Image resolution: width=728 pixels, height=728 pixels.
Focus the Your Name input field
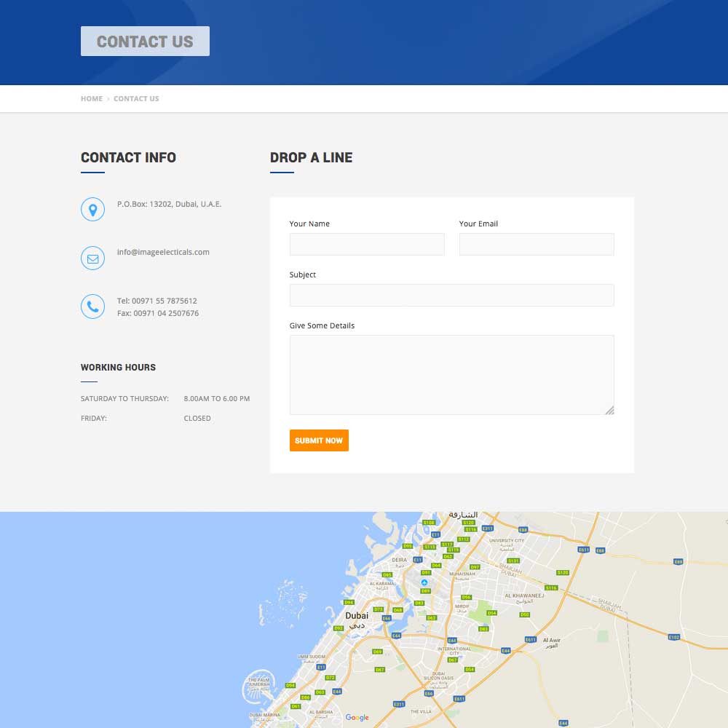[367, 245]
